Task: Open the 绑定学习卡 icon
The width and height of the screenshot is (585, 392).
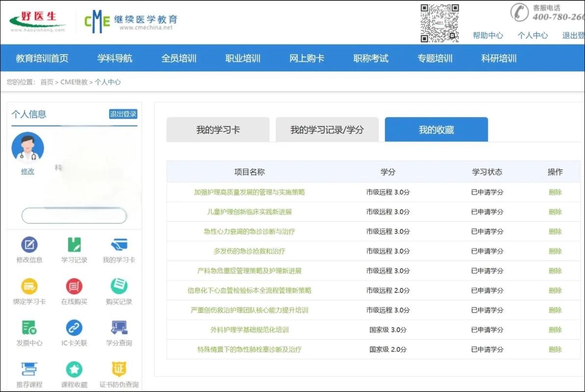Action: pos(29,287)
